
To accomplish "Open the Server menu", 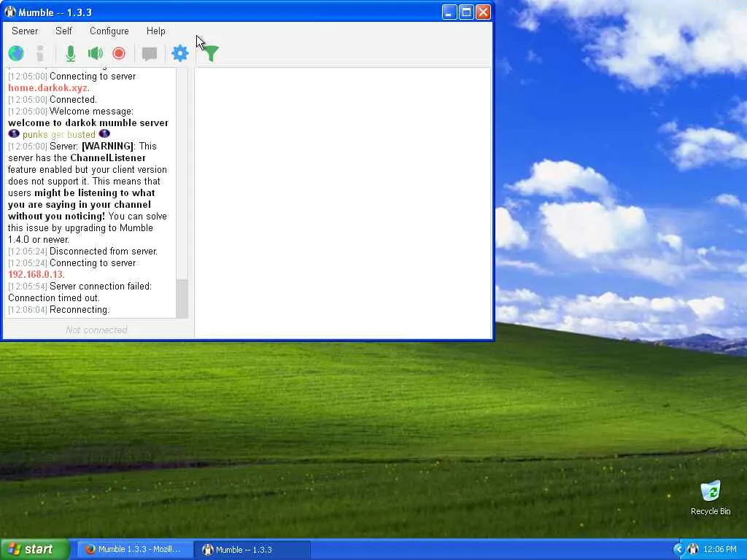I will point(25,31).
